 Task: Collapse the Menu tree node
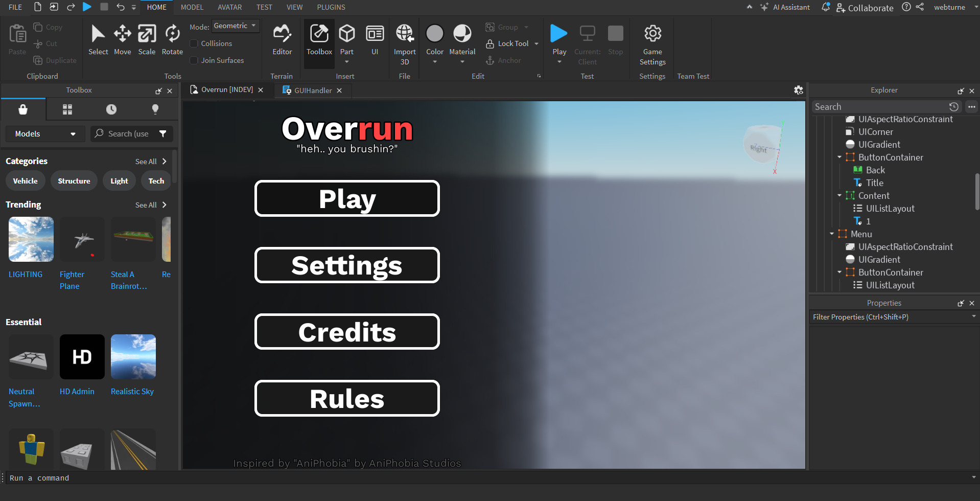(832, 234)
